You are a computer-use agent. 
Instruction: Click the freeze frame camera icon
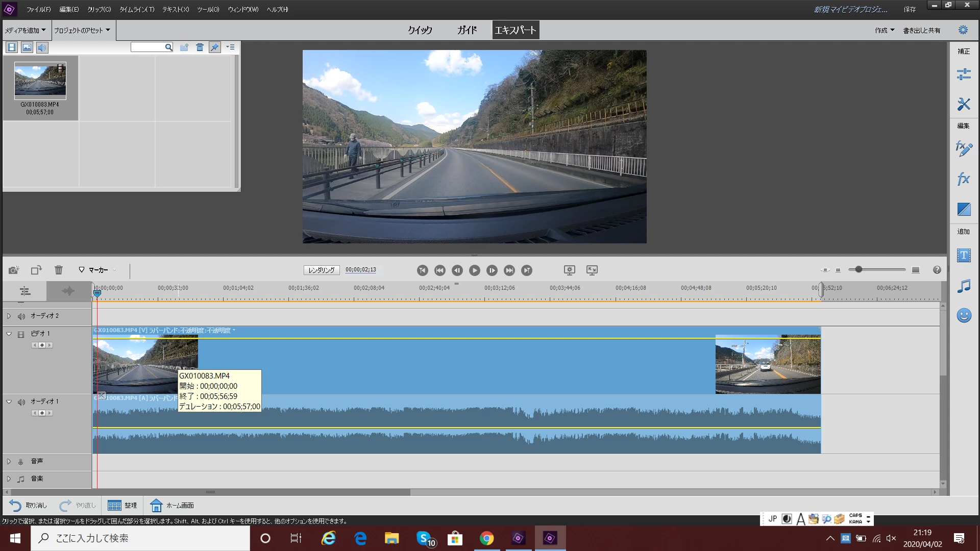tap(14, 270)
